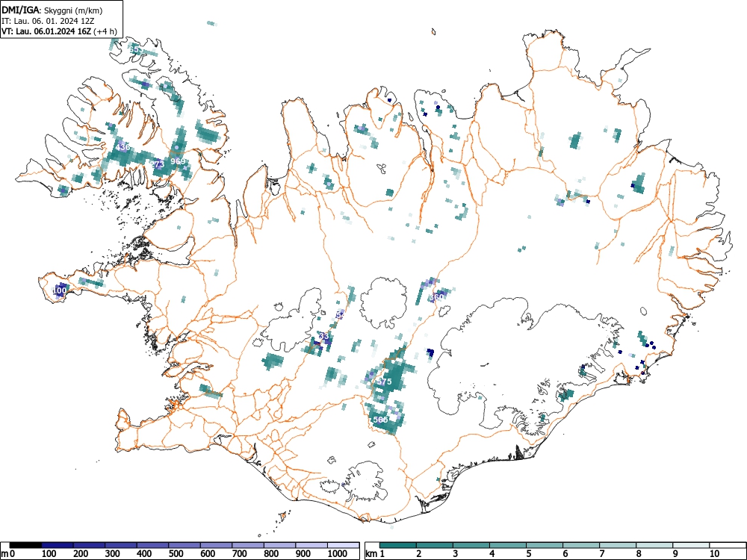
Task: Click the 'km' unit label in the legend
Action: point(371,554)
